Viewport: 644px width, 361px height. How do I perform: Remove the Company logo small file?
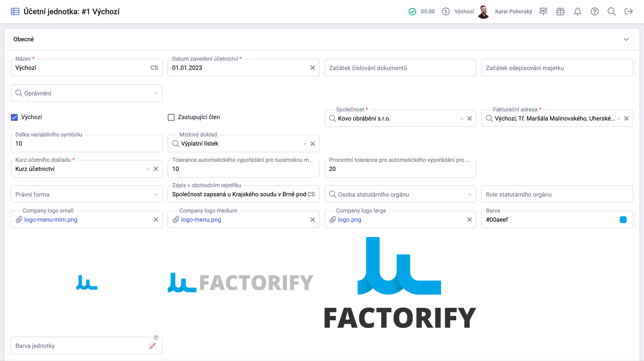[156, 220]
